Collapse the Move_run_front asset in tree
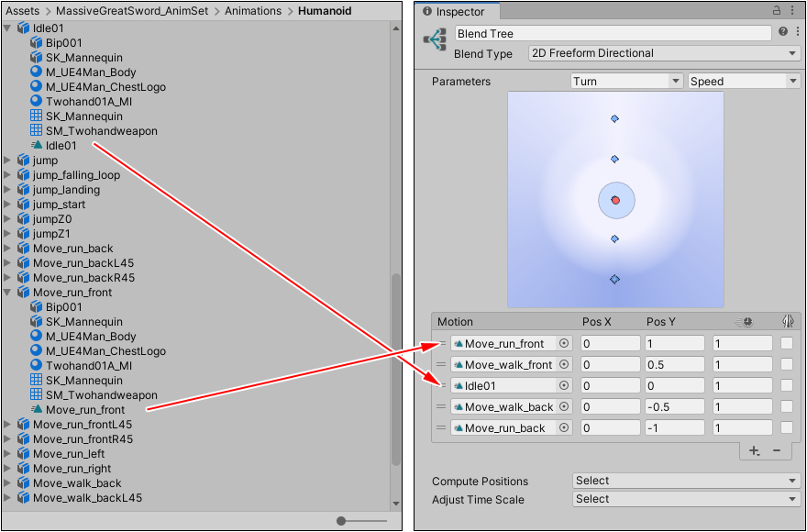Screen dimensions: 807x532 pyautogui.click(x=8, y=293)
